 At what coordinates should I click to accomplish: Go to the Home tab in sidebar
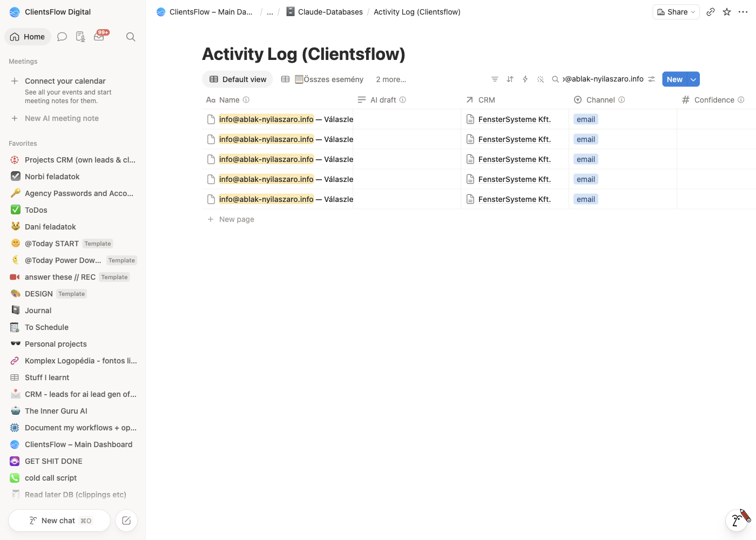[x=28, y=37]
